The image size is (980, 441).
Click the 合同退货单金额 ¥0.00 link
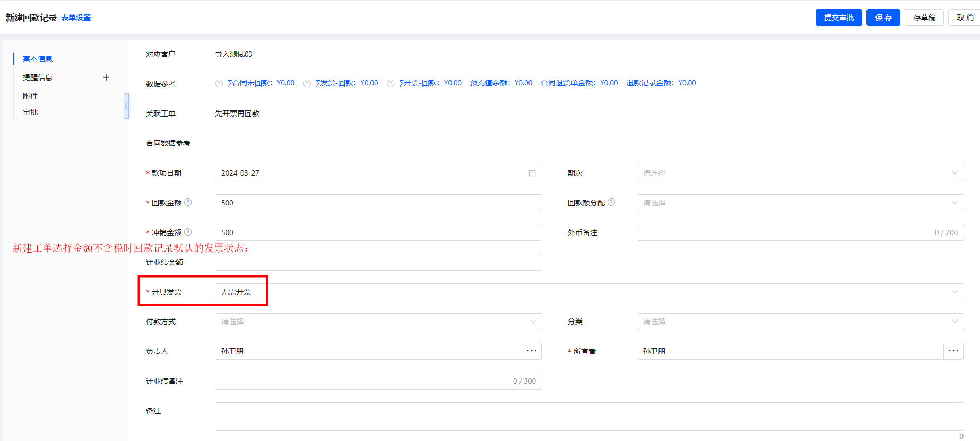coord(579,83)
